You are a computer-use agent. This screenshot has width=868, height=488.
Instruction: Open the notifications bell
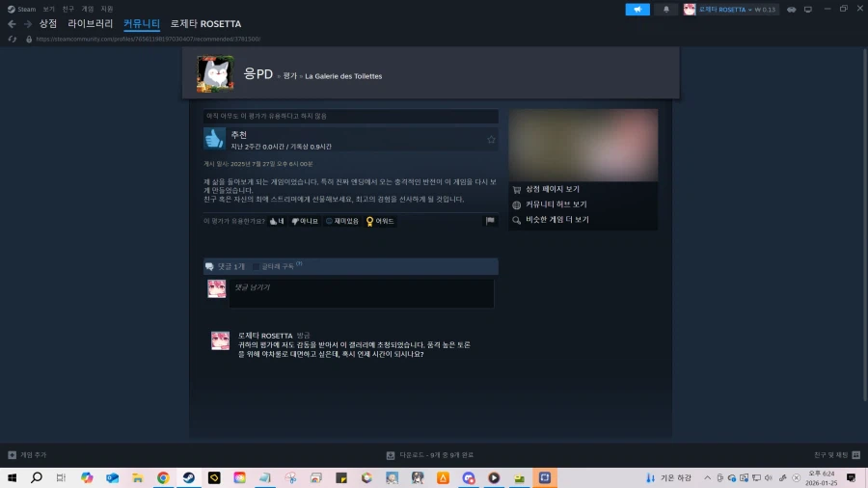pos(666,10)
